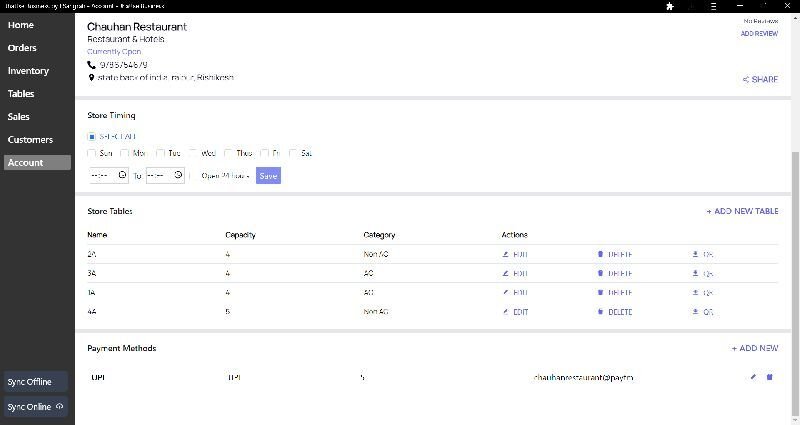Image resolution: width=800 pixels, height=425 pixels.
Task: Open the clock picker for the closing time
Action: (x=179, y=175)
